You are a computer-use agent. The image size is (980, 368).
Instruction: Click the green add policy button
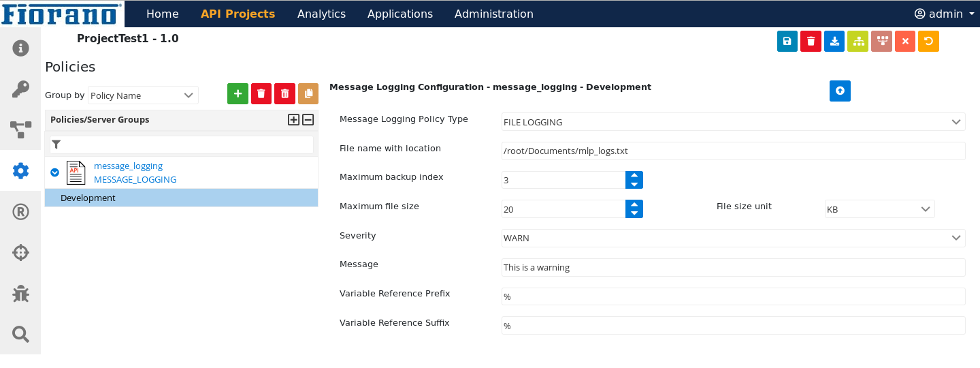[x=238, y=94]
